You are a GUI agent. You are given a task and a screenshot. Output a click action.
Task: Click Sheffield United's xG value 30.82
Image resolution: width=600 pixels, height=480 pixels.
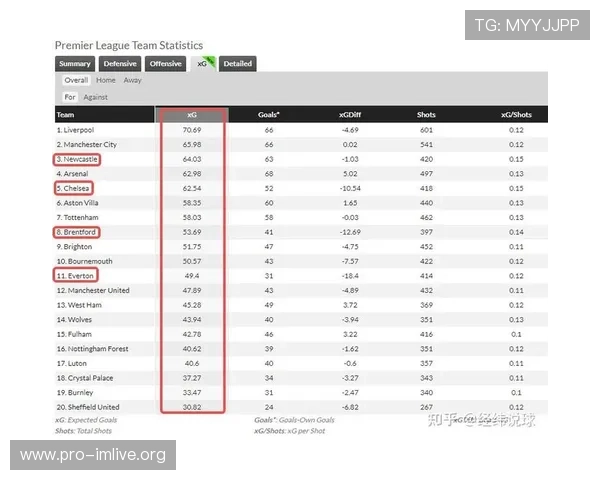192,407
